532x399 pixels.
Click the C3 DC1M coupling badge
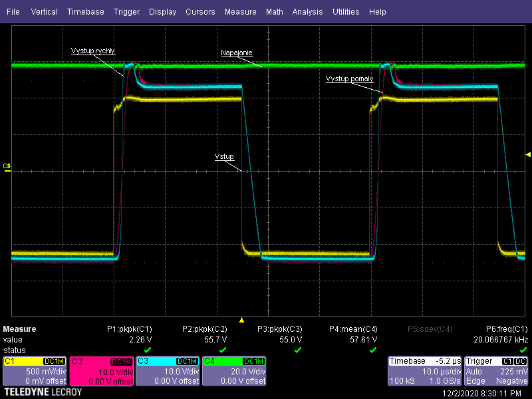[188, 361]
